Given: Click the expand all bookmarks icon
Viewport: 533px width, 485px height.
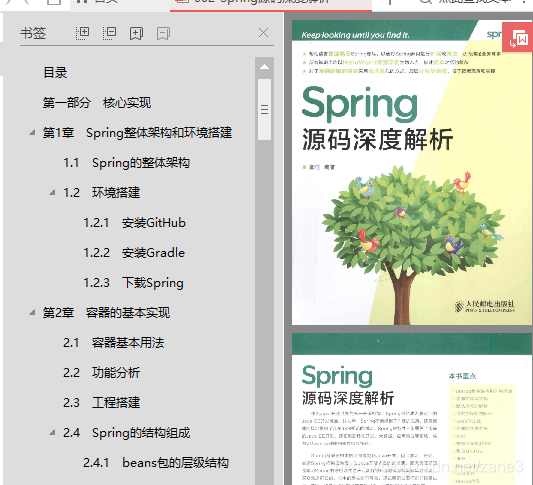Looking at the screenshot, I should coord(83,33).
